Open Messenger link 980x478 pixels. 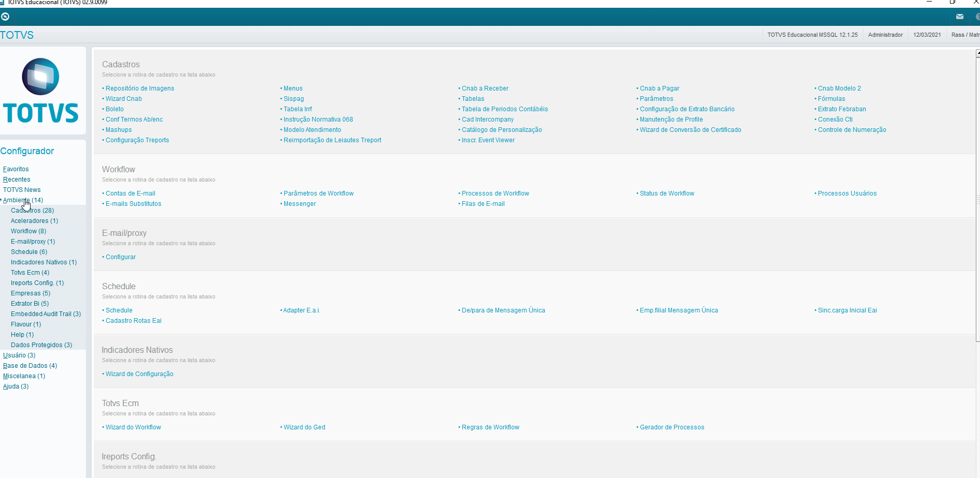tap(300, 204)
